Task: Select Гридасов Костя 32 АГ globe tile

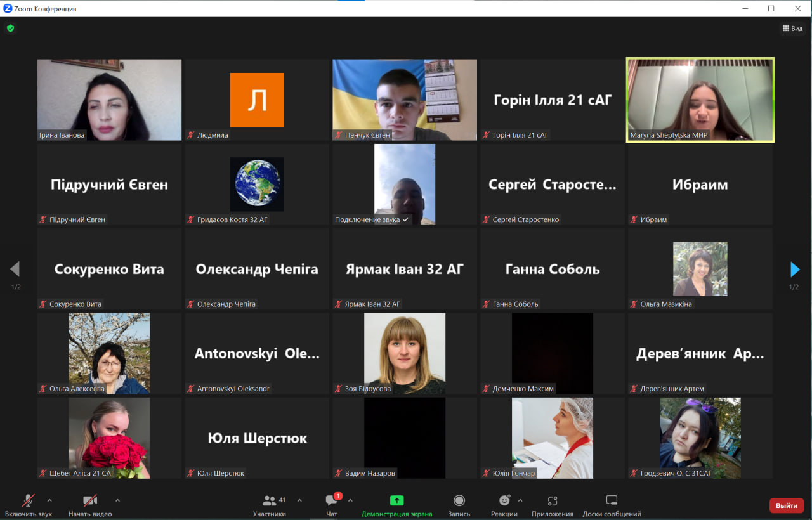Action: [257, 185]
